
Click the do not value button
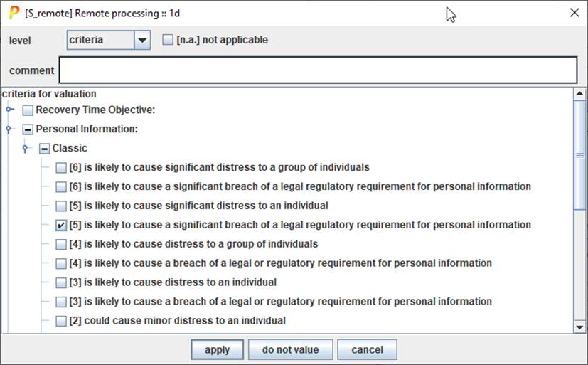click(290, 349)
